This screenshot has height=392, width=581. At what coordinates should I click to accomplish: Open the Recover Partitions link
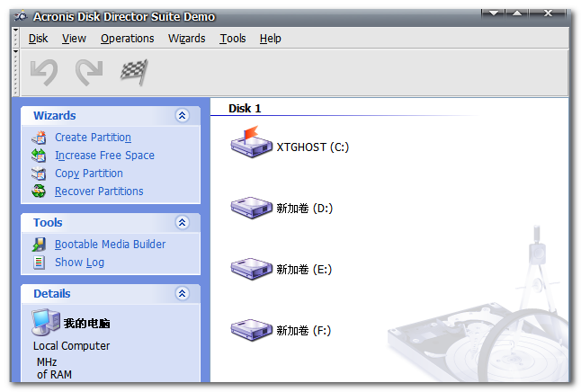click(99, 192)
